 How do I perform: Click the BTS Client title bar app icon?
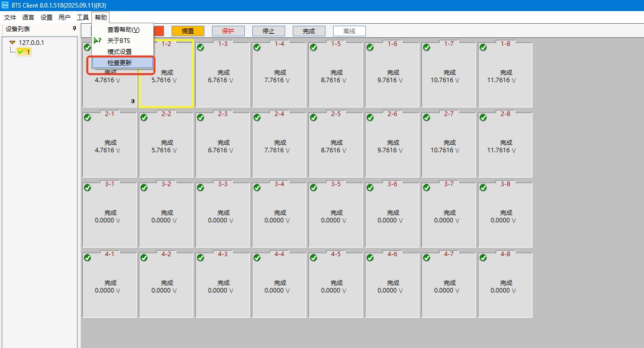coord(5,5)
